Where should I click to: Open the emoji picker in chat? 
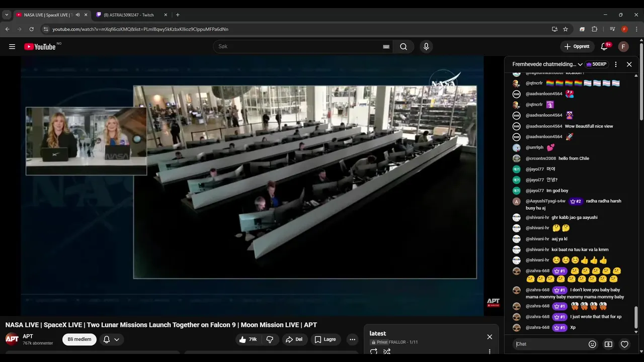pos(592,344)
